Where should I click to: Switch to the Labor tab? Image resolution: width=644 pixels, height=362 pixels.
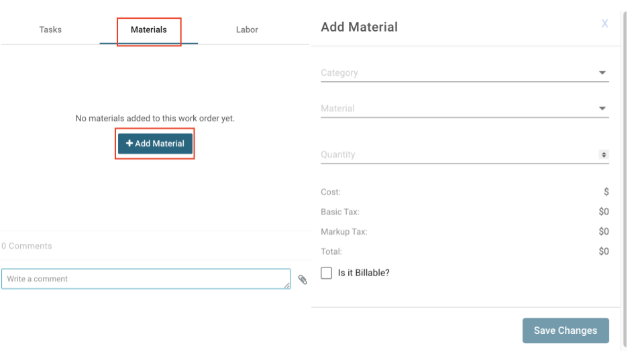click(x=247, y=29)
